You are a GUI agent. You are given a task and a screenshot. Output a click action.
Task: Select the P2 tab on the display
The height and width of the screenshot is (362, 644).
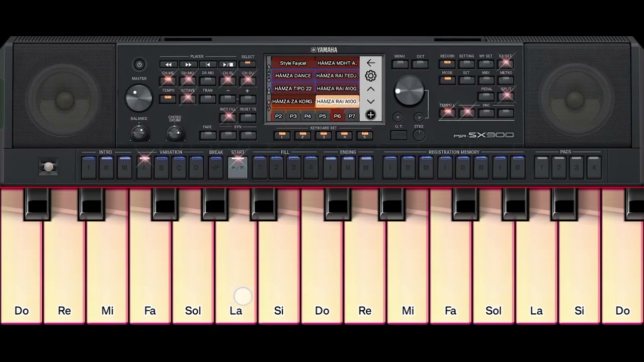pos(278,116)
